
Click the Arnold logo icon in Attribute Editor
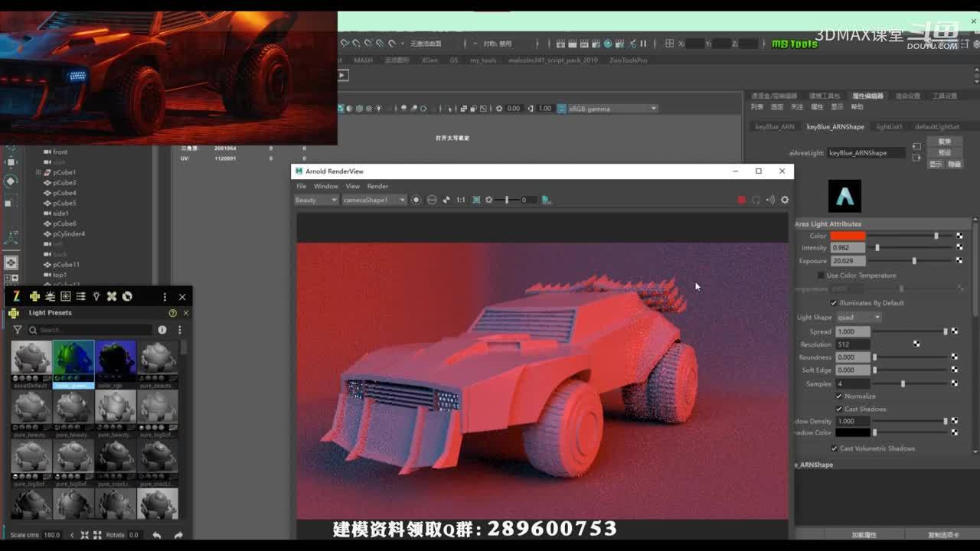(844, 197)
